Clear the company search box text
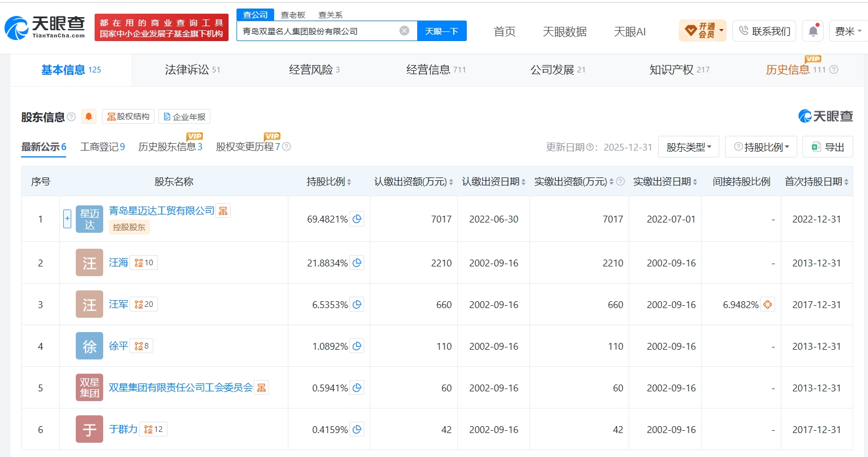The height and width of the screenshot is (457, 868). (x=404, y=31)
